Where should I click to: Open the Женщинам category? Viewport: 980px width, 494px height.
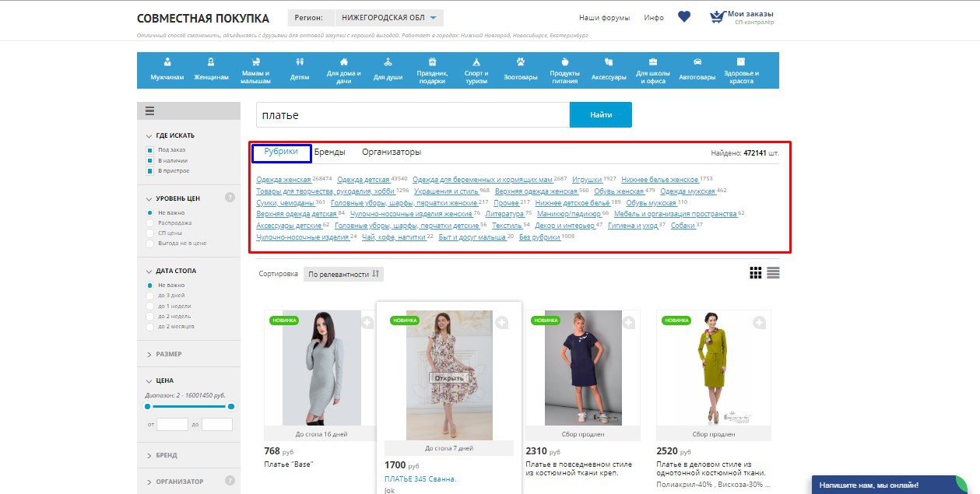(x=211, y=70)
